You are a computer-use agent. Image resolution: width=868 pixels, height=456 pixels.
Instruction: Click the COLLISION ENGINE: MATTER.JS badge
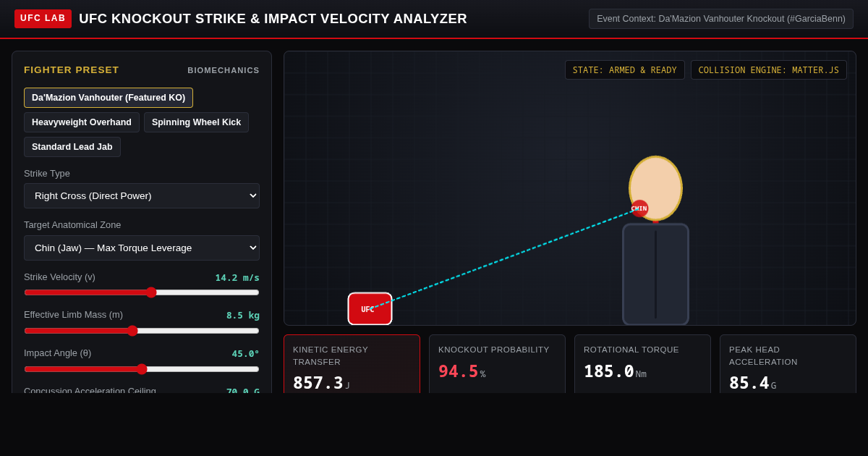pos(769,70)
